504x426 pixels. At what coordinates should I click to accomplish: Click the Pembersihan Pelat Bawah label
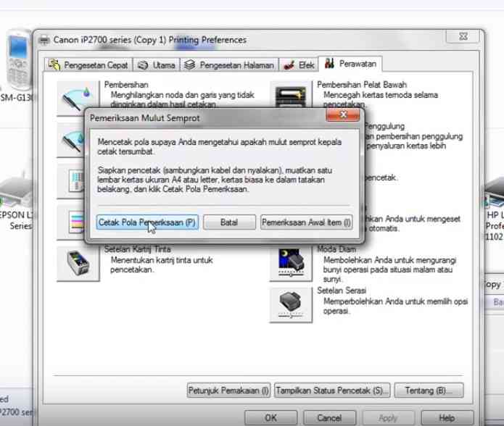click(x=362, y=85)
